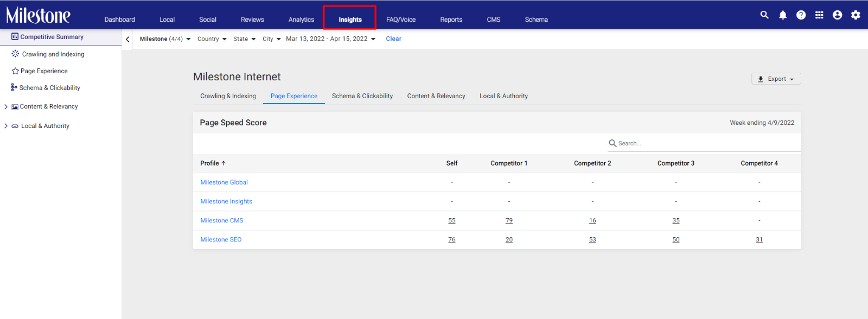Switch to Local & Authority tab
This screenshot has width=868, height=319.
(x=503, y=96)
